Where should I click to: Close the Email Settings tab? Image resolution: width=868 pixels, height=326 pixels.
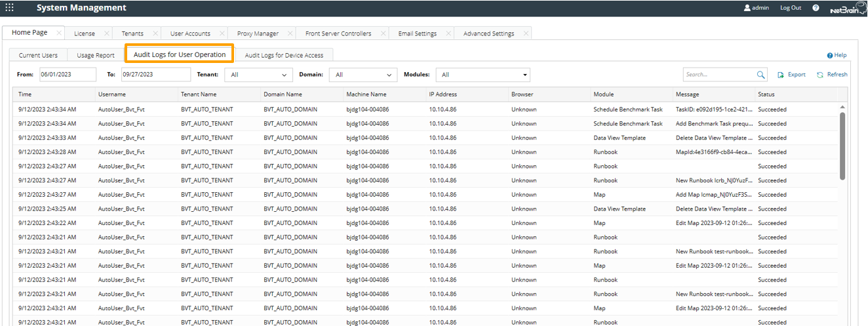click(448, 33)
